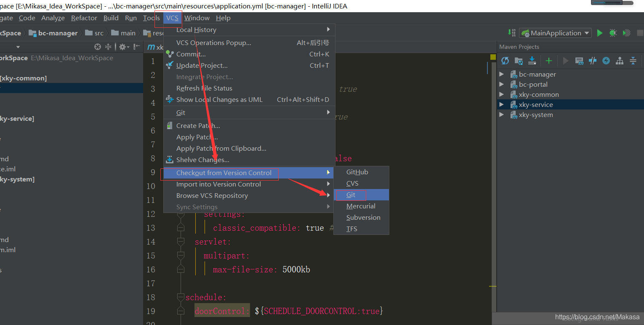Start debugging with the green bug icon
The height and width of the screenshot is (325, 644).
tap(613, 33)
